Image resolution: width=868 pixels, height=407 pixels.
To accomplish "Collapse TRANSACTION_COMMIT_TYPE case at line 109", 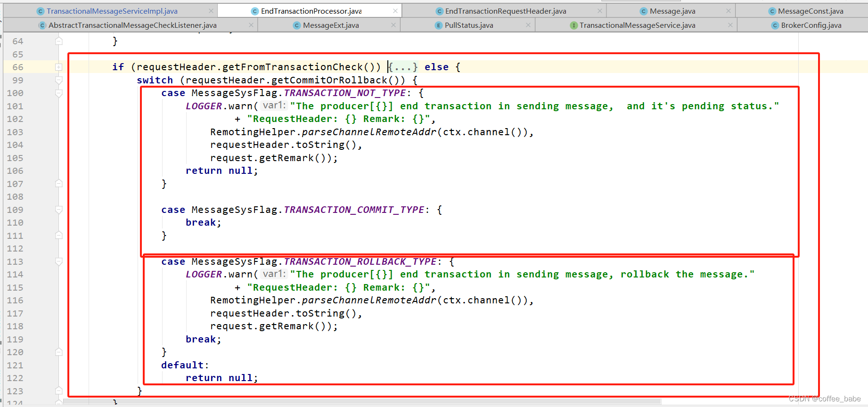I will click(x=59, y=210).
